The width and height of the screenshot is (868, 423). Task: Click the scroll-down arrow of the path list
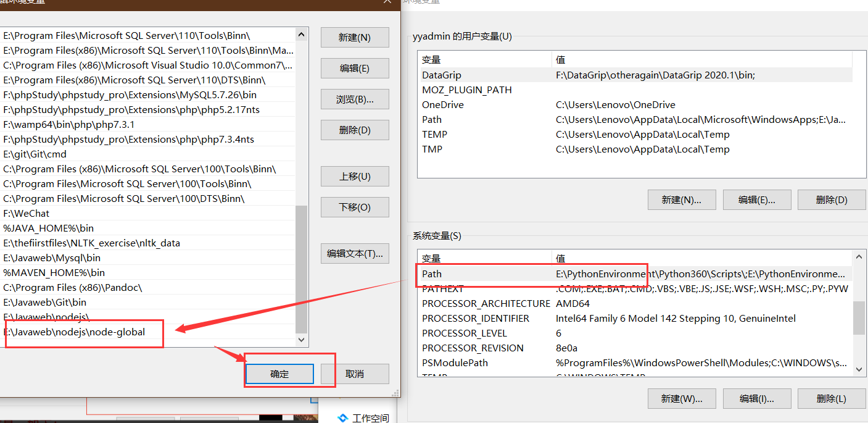point(301,338)
